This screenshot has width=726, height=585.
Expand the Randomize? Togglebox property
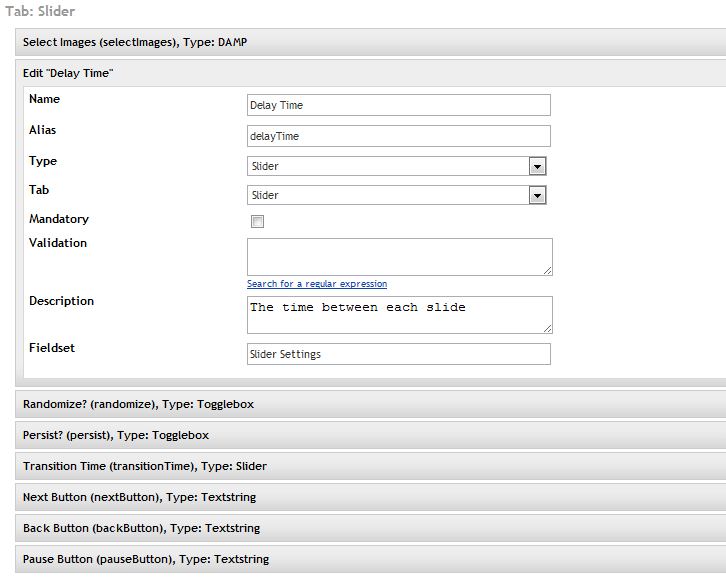coord(370,404)
